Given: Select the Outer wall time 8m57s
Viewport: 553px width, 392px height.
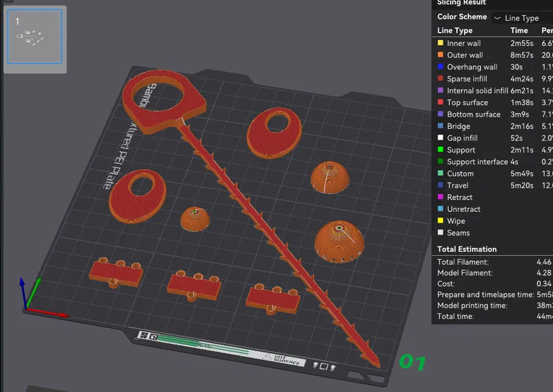Looking at the screenshot, I should (522, 55).
